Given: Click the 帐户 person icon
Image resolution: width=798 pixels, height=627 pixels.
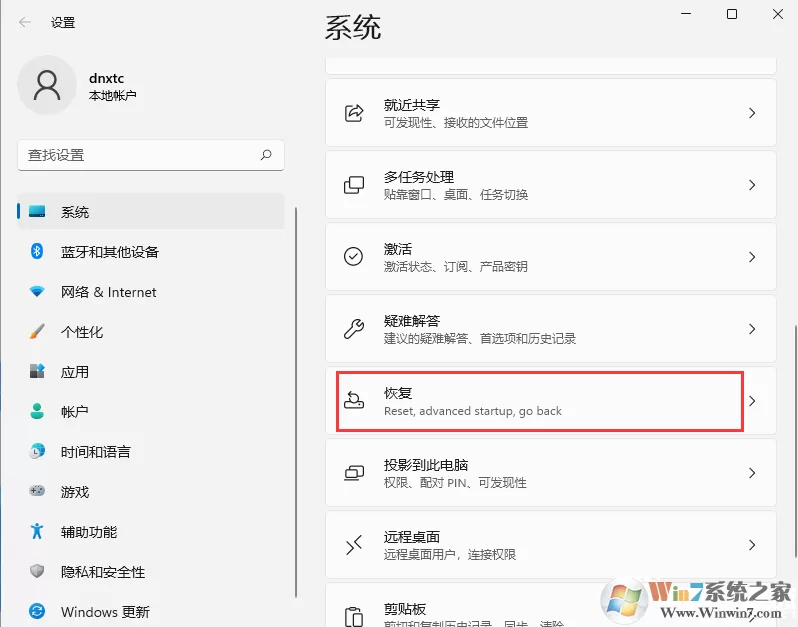Looking at the screenshot, I should (37, 411).
